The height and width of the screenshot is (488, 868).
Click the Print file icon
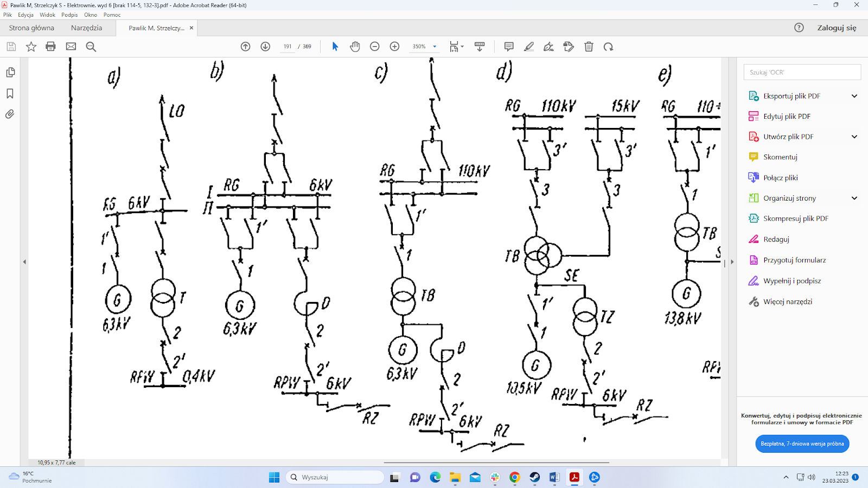[x=50, y=47]
